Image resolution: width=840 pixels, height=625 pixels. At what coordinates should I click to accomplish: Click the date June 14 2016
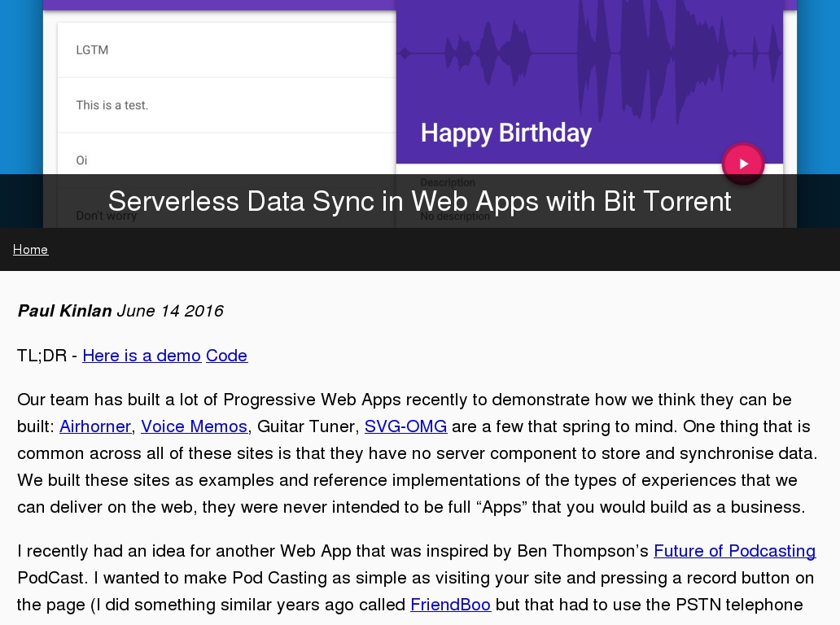tap(170, 311)
